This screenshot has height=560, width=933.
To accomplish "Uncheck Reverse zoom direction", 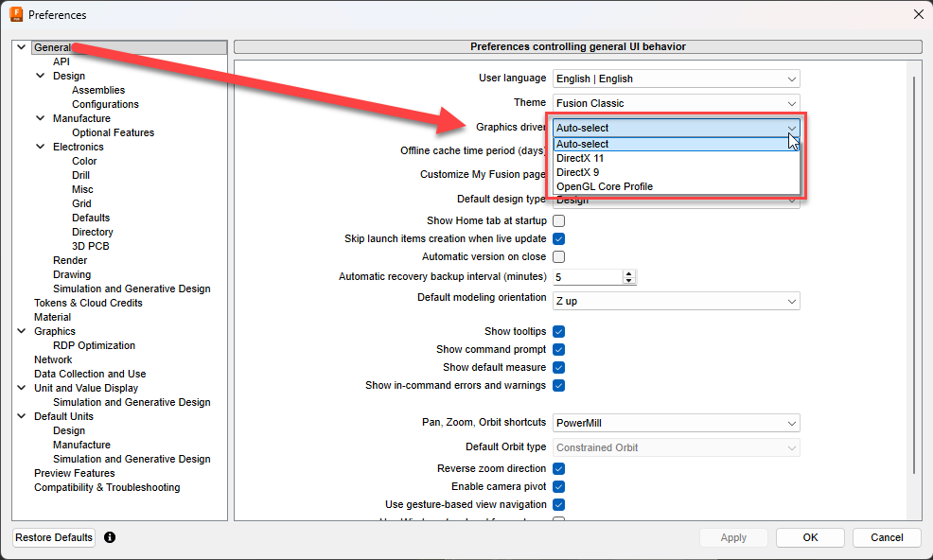I will coord(559,468).
